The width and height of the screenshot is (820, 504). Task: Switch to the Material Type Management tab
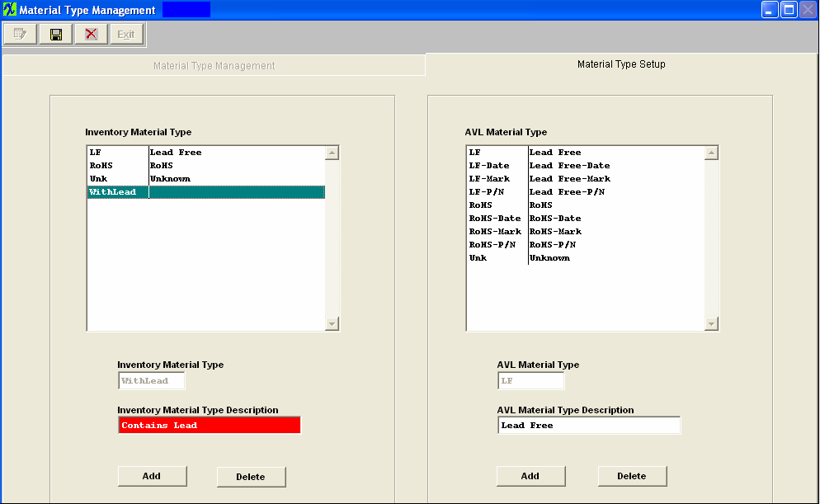pyautogui.click(x=214, y=65)
